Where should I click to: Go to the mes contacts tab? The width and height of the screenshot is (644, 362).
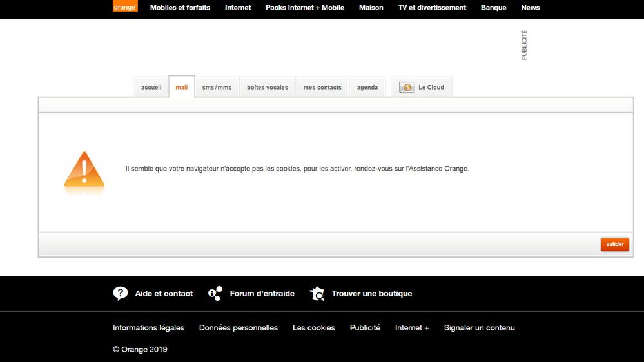(322, 87)
